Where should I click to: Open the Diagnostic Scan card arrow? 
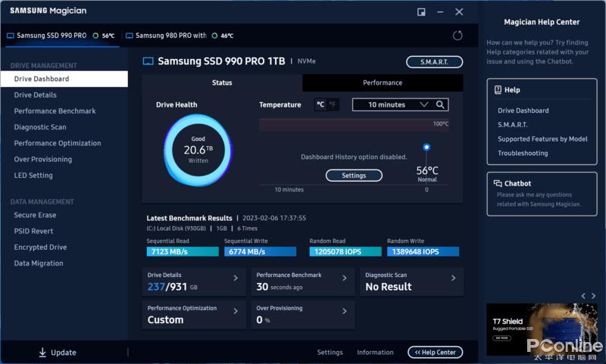453,278
